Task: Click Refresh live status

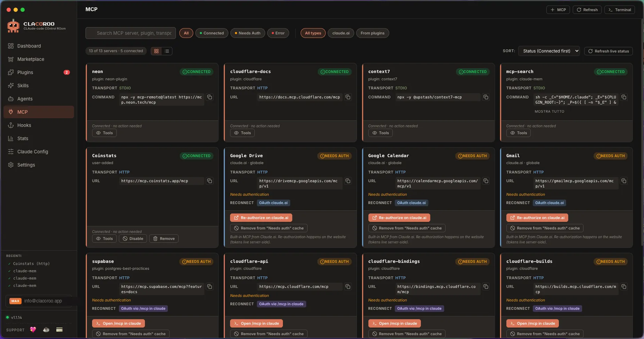Action: [609, 51]
